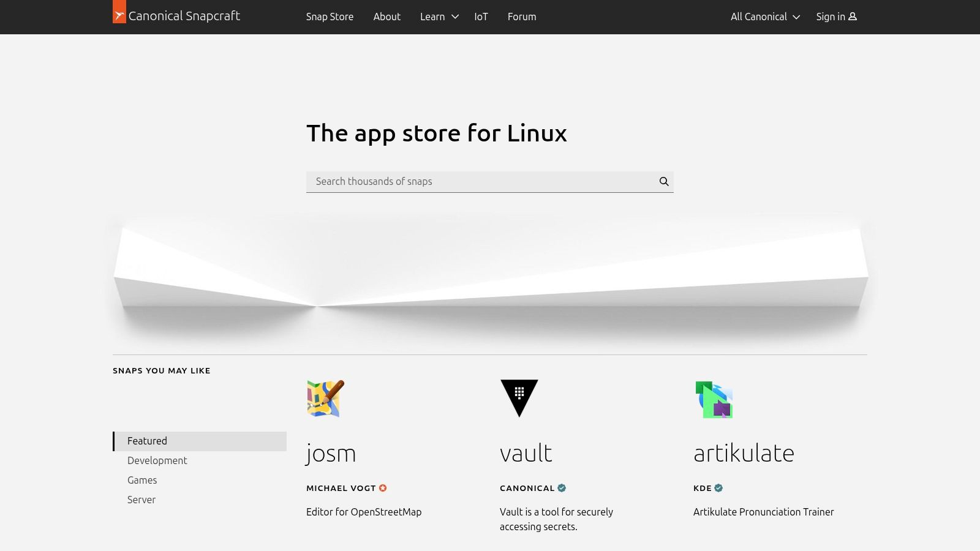980x551 pixels.
Task: Open the vault app icon
Action: tap(519, 399)
